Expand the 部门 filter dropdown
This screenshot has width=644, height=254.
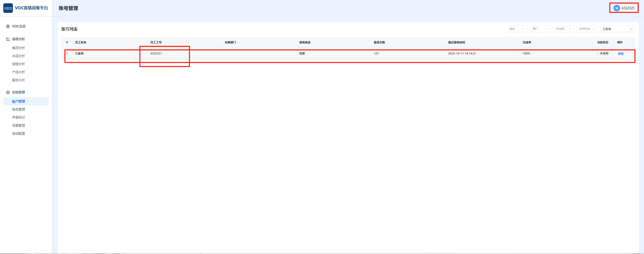click(540, 29)
